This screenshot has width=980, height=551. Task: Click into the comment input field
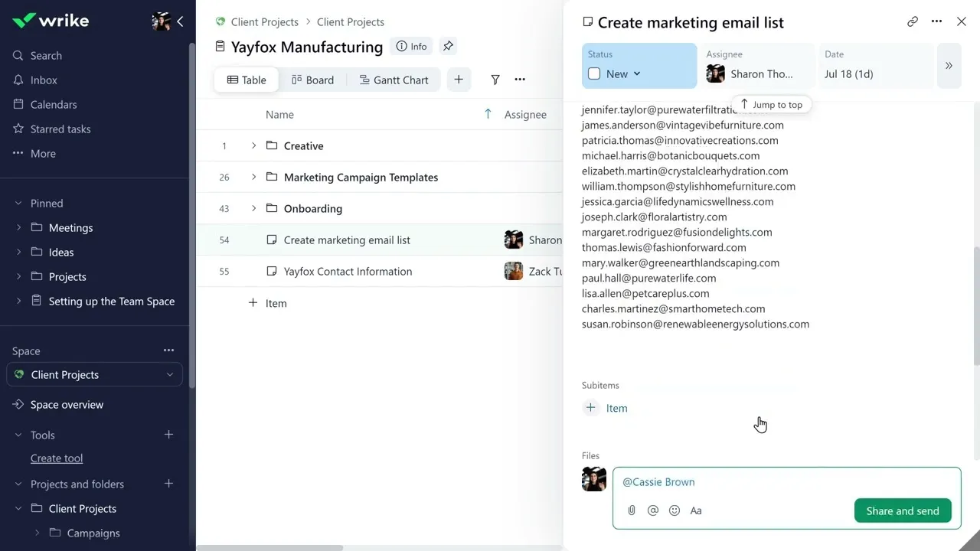coord(786,482)
